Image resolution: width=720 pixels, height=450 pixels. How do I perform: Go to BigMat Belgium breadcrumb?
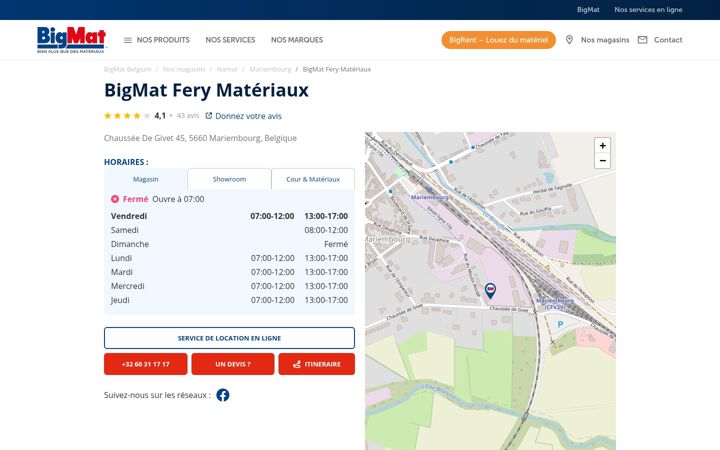tap(128, 69)
